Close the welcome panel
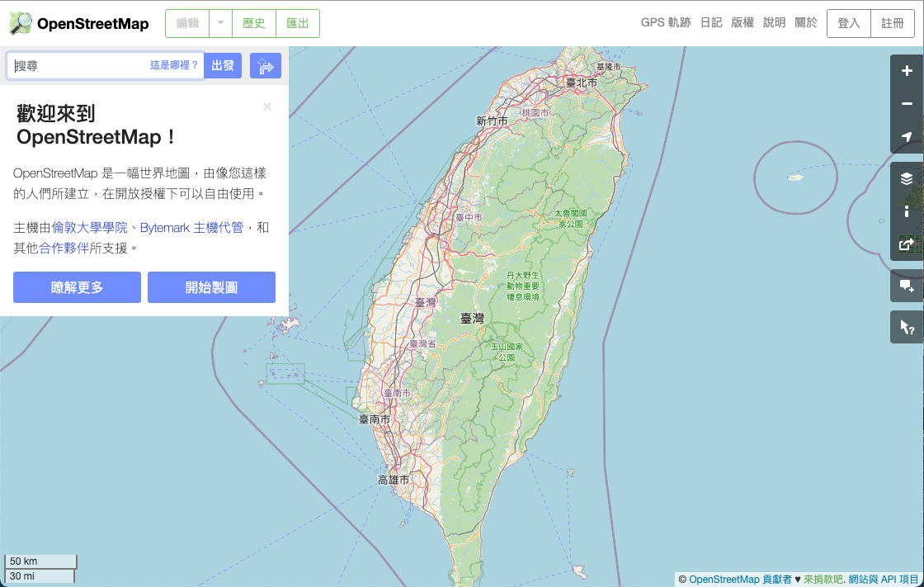The image size is (924, 587). (x=267, y=107)
